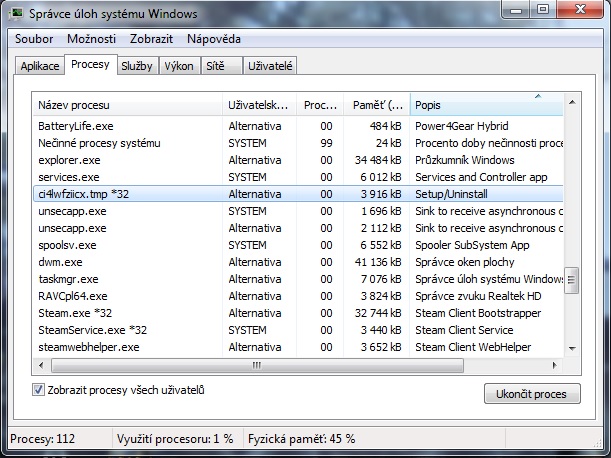Click the Steam Client Bootstrapper description
This screenshot has width=611, height=458.
pyautogui.click(x=478, y=313)
